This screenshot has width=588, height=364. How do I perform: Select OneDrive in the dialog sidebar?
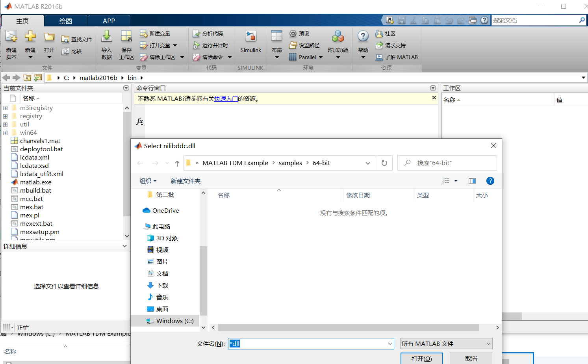pos(161,210)
